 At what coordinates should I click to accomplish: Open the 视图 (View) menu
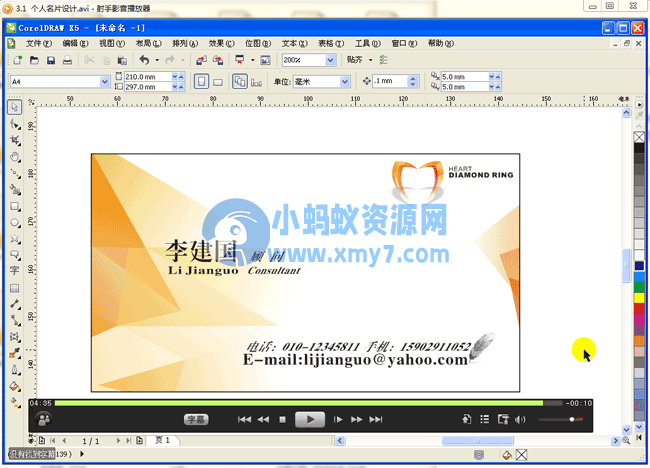click(112, 43)
